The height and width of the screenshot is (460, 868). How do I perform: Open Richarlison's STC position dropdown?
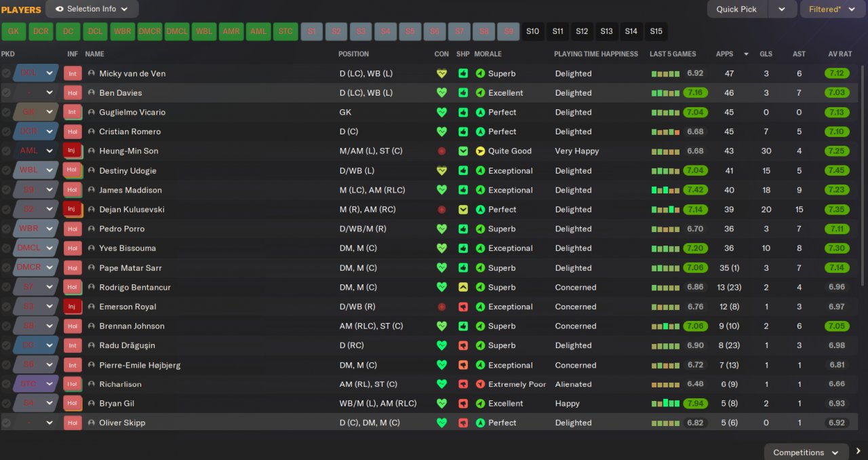tap(37, 384)
